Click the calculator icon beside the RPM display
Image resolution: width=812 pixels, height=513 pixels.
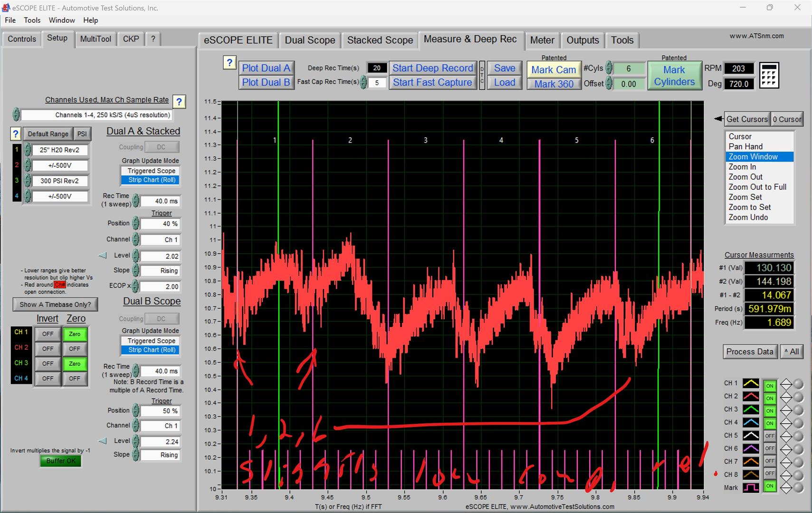click(x=770, y=75)
